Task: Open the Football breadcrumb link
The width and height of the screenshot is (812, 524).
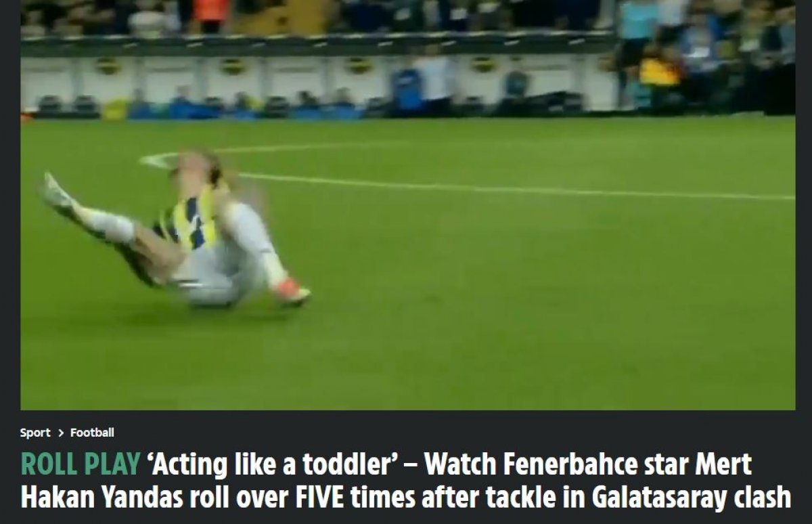Action: (x=92, y=433)
